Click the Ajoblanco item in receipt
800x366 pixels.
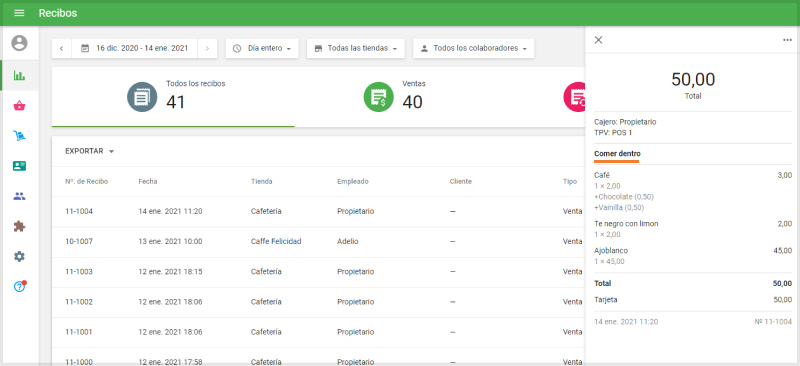pos(611,251)
